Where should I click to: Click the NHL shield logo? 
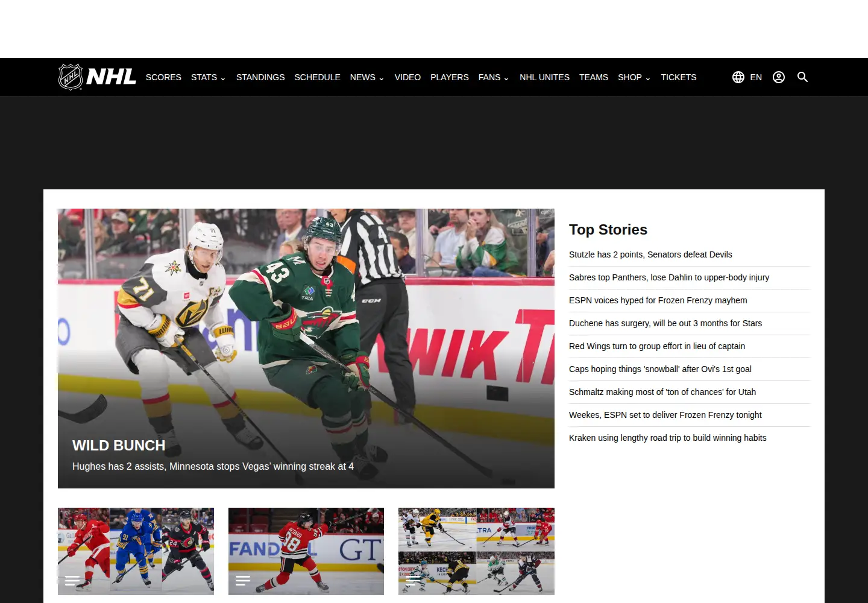pos(71,77)
